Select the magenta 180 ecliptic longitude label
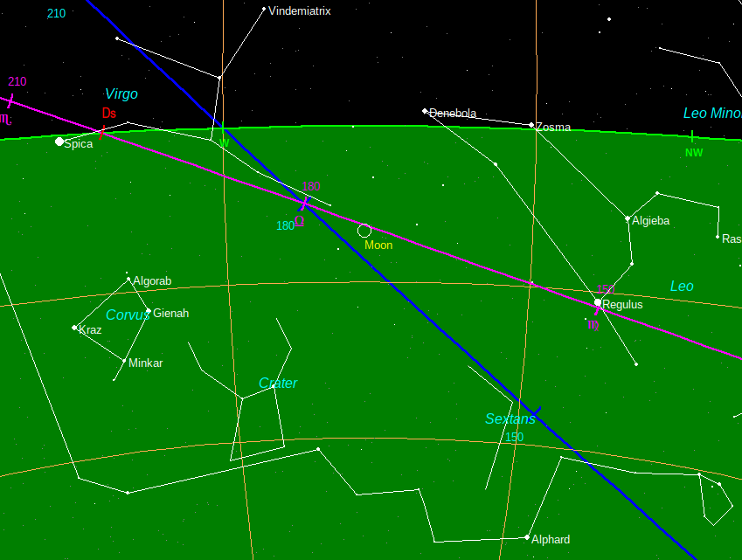 click(x=311, y=186)
